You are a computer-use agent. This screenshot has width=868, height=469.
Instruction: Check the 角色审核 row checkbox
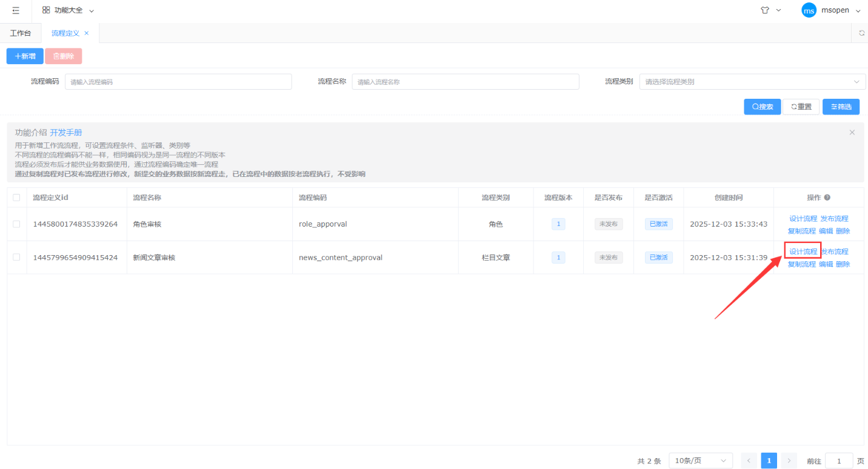pyautogui.click(x=16, y=224)
